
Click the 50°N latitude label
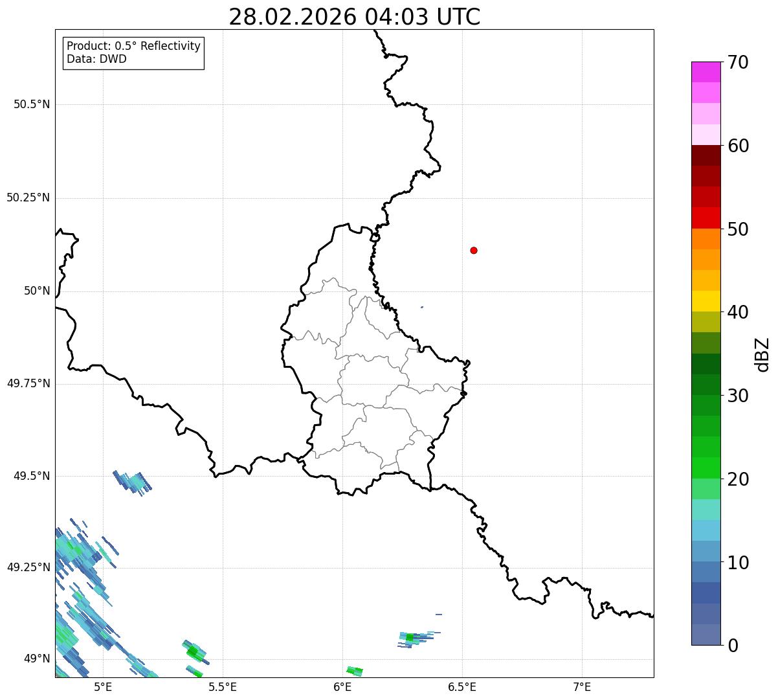pos(37,291)
